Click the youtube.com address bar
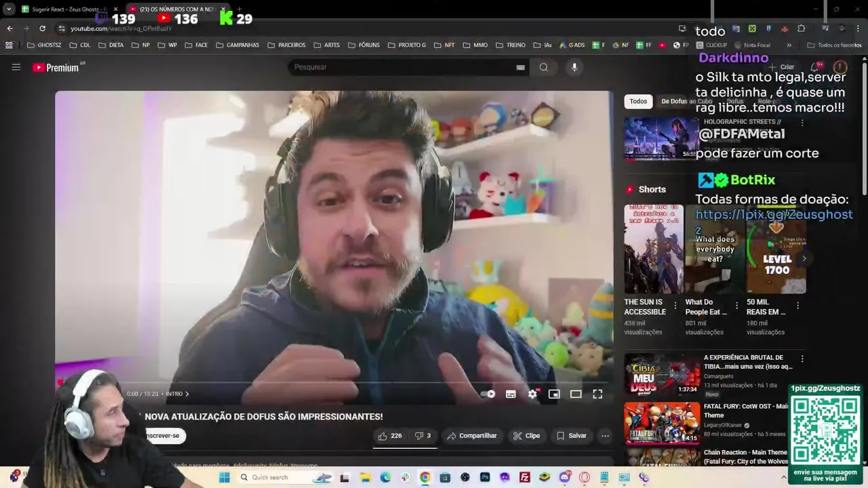This screenshot has height=488, width=868. [366, 28]
